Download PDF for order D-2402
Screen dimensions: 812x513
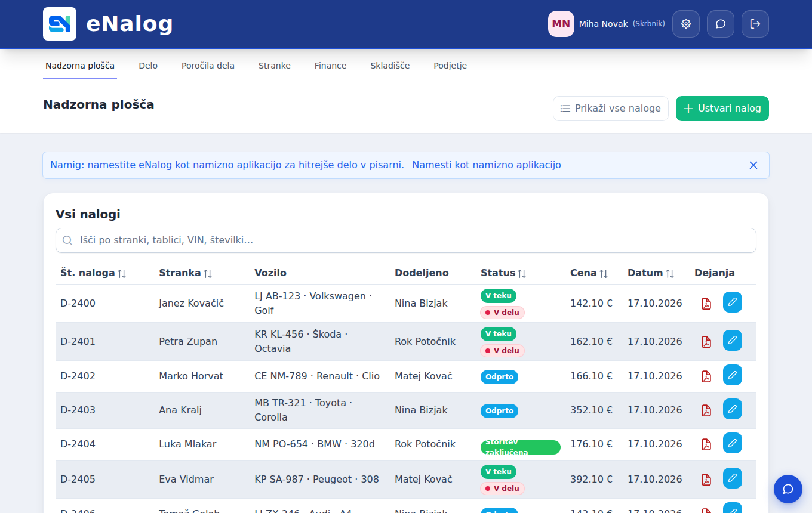(x=706, y=376)
